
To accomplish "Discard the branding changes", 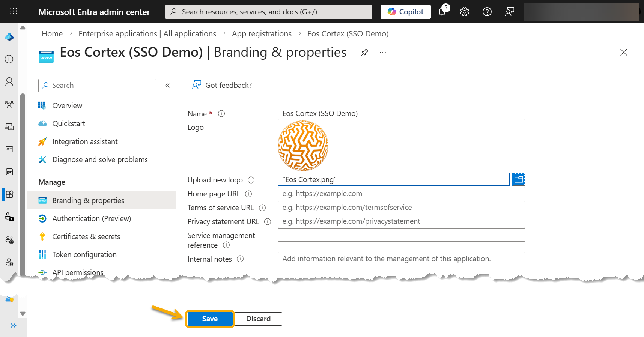I will [258, 319].
